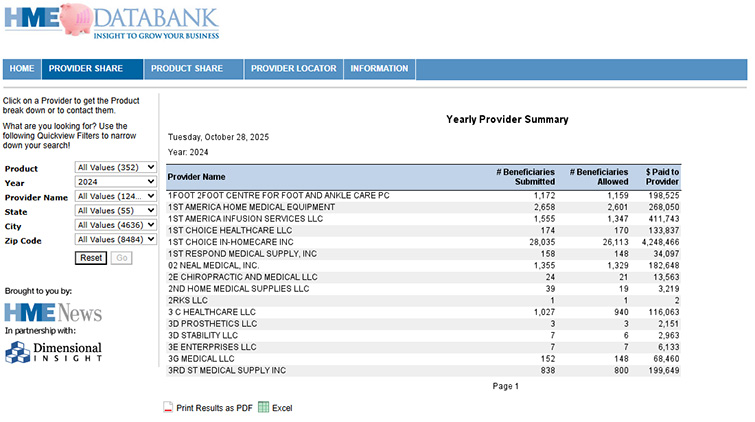The height and width of the screenshot is (422, 755).
Task: Select provider 2RKS LLC
Action: pyautogui.click(x=188, y=300)
